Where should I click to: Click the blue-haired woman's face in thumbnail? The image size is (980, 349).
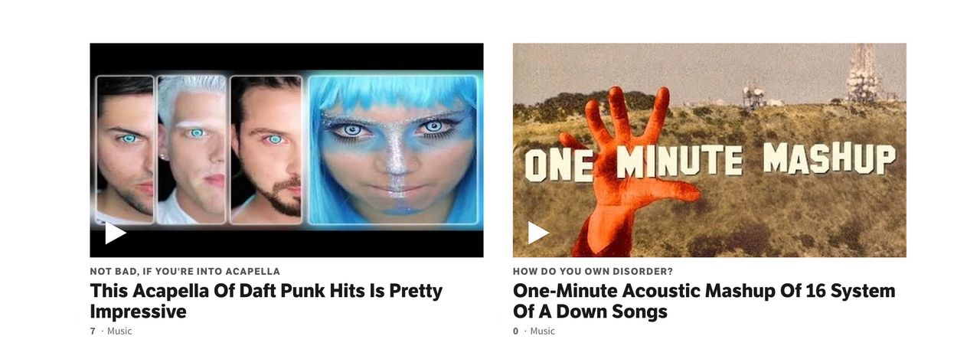[x=393, y=150]
